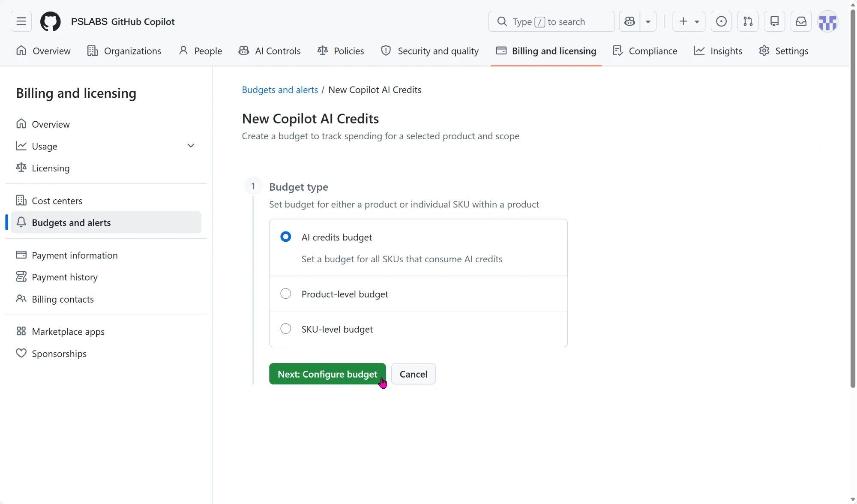Open the hamburger navigation menu
The height and width of the screenshot is (504, 857).
21,21
